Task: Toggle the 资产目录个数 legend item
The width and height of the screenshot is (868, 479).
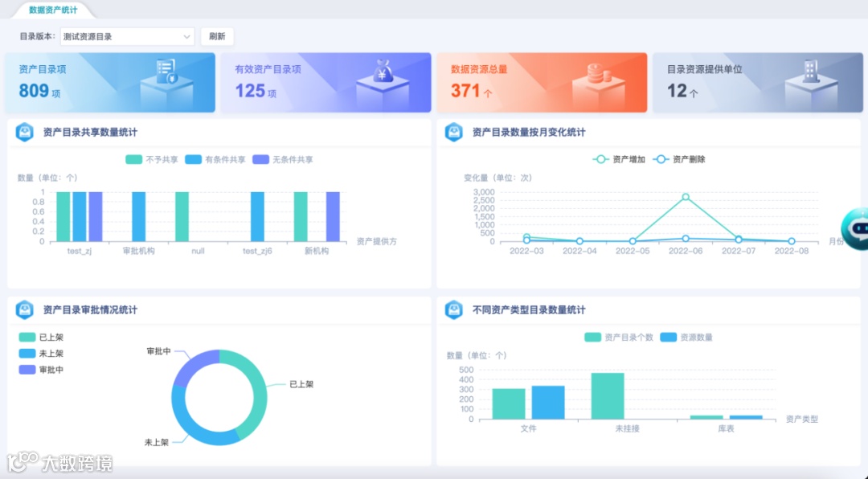Action: tap(619, 338)
